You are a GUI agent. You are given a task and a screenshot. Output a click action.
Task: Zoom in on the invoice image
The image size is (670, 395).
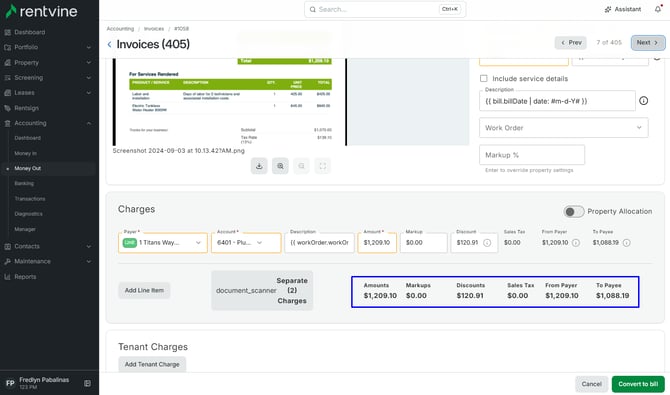pyautogui.click(x=280, y=166)
